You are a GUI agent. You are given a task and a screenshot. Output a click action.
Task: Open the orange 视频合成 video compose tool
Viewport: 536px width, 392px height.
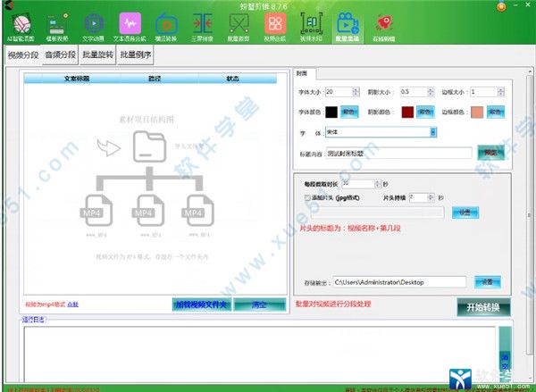tap(275, 28)
